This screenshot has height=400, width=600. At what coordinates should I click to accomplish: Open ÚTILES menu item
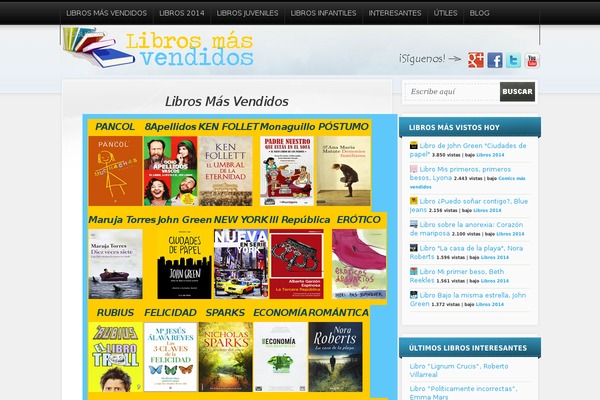[445, 13]
